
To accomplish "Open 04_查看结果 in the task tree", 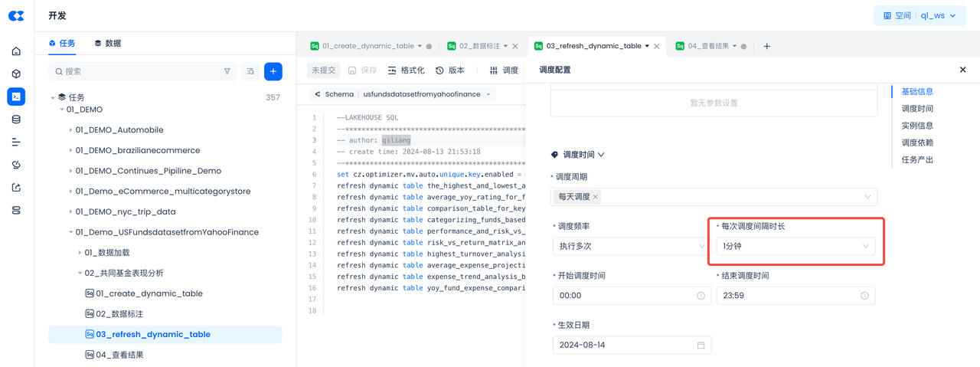I will (x=119, y=355).
